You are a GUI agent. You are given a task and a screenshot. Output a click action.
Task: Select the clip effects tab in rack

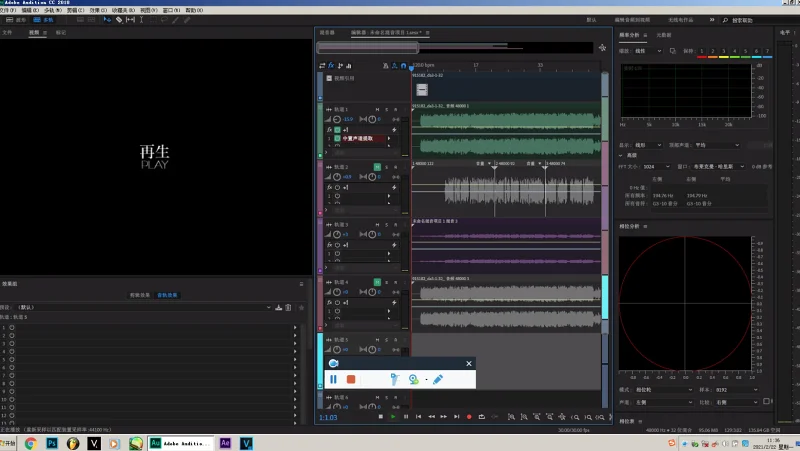point(140,295)
